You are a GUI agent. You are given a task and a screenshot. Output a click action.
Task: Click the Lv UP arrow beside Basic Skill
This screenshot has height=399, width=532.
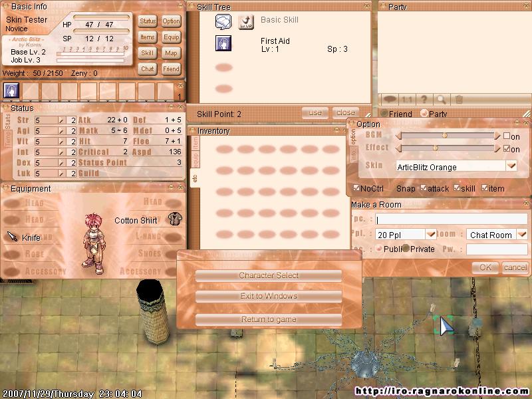pos(246,22)
